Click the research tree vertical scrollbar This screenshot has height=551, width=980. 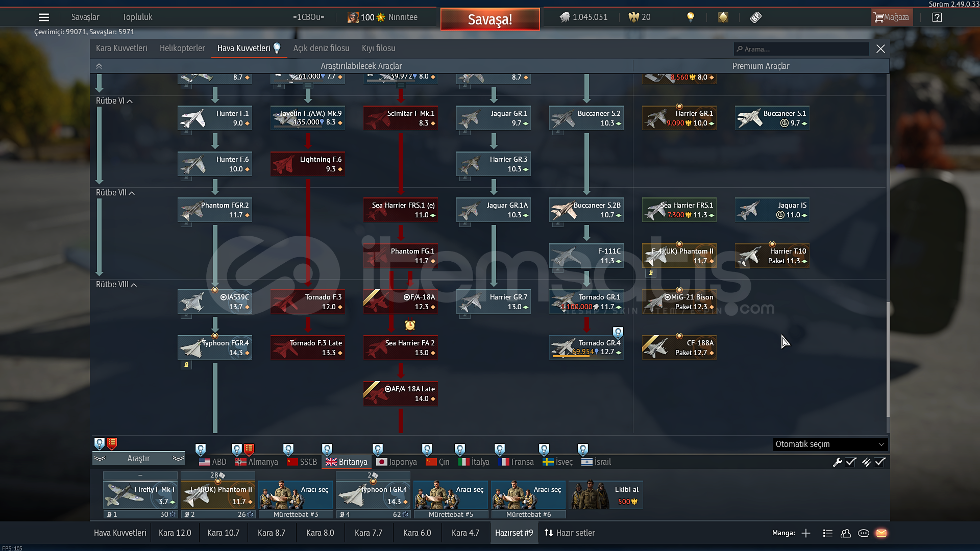click(888, 359)
